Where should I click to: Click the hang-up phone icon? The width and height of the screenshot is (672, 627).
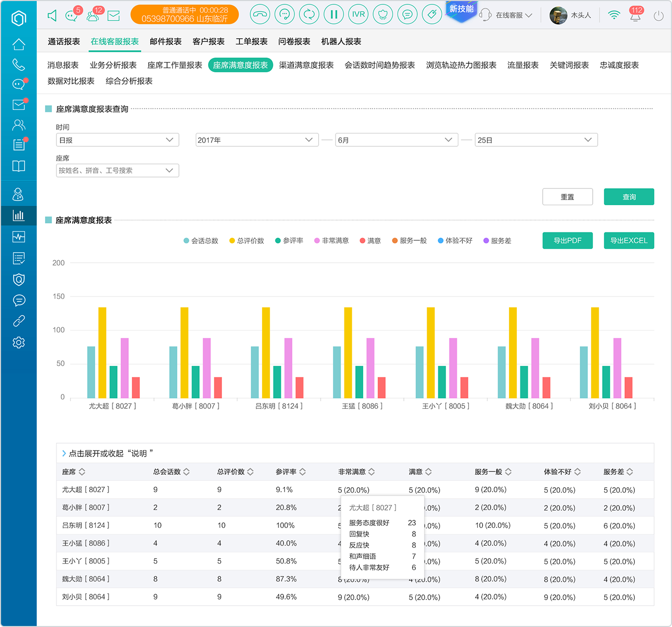[x=260, y=14]
